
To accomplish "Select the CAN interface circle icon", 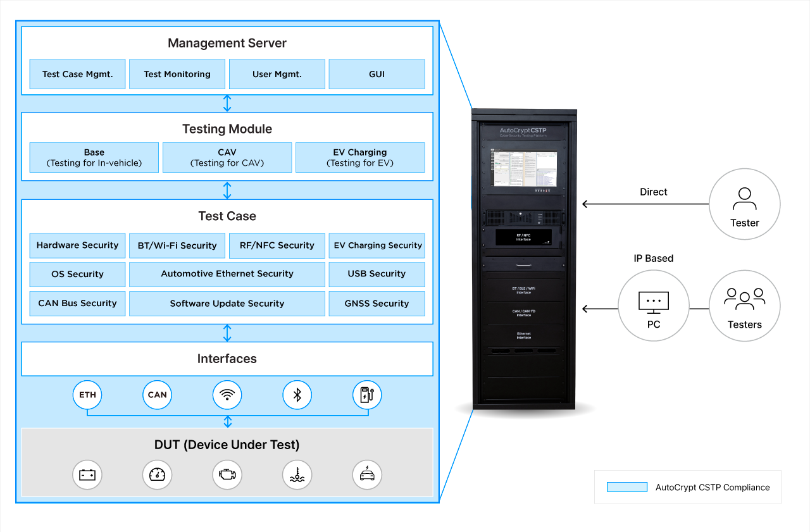I will pyautogui.click(x=157, y=395).
